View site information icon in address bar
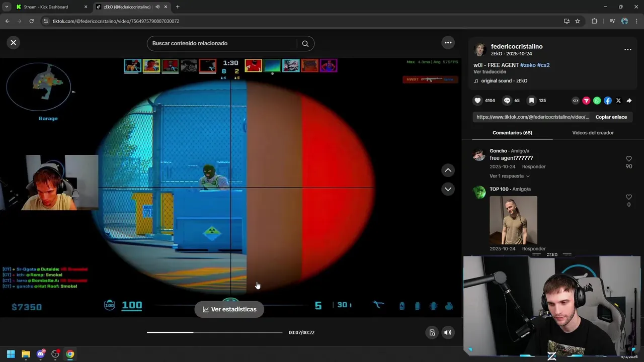The height and width of the screenshot is (362, 644). [46, 21]
